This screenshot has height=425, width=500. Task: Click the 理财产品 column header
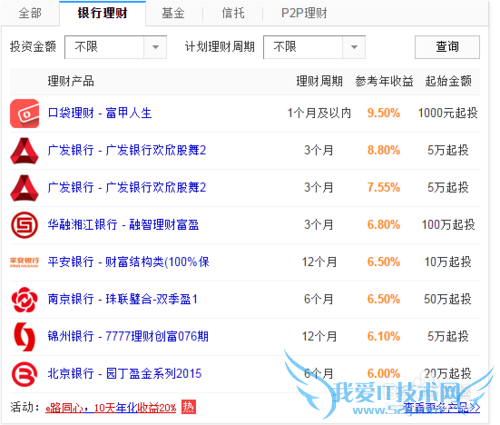71,81
